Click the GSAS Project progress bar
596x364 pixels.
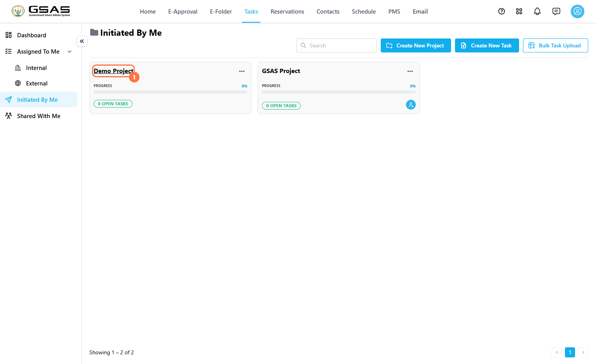(x=339, y=92)
